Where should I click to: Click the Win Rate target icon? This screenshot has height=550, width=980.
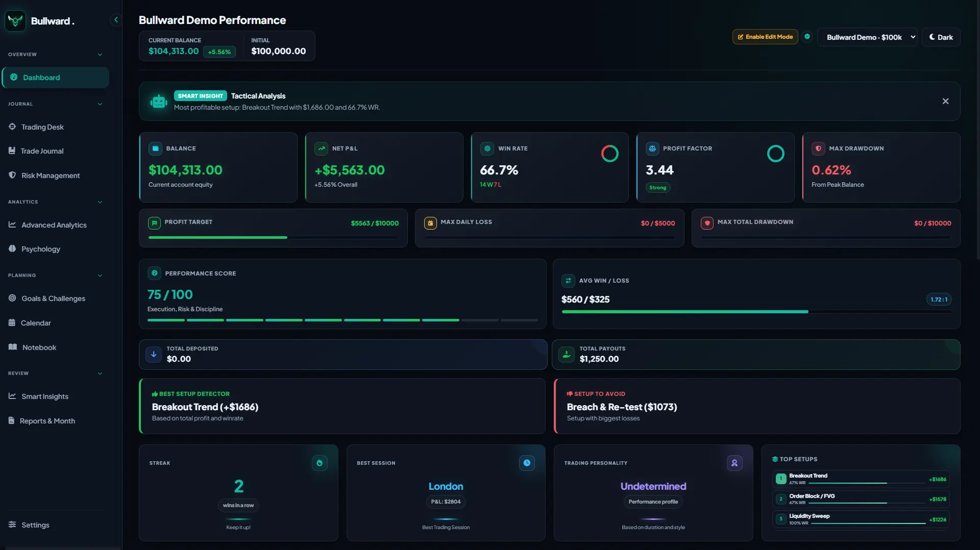(x=487, y=148)
